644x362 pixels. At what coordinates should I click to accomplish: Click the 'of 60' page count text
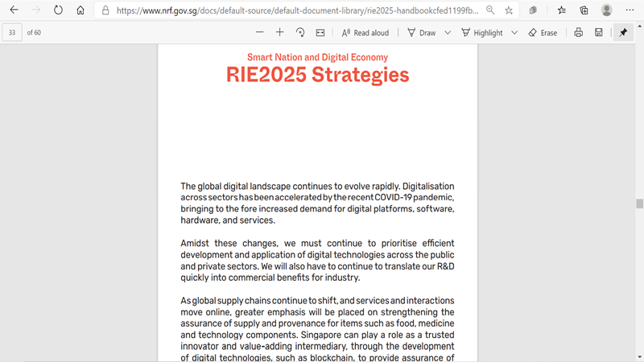[34, 32]
